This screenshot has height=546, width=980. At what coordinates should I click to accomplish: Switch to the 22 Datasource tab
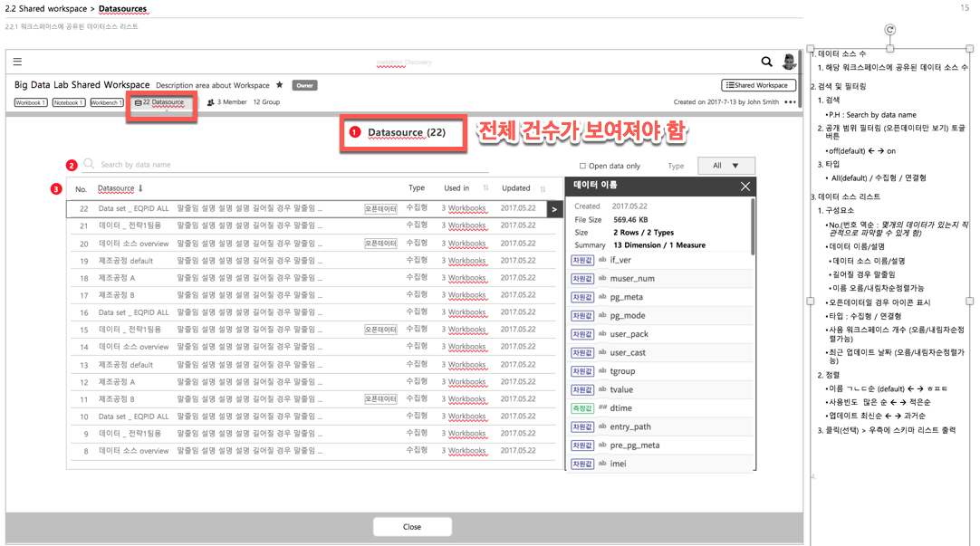[x=160, y=102]
